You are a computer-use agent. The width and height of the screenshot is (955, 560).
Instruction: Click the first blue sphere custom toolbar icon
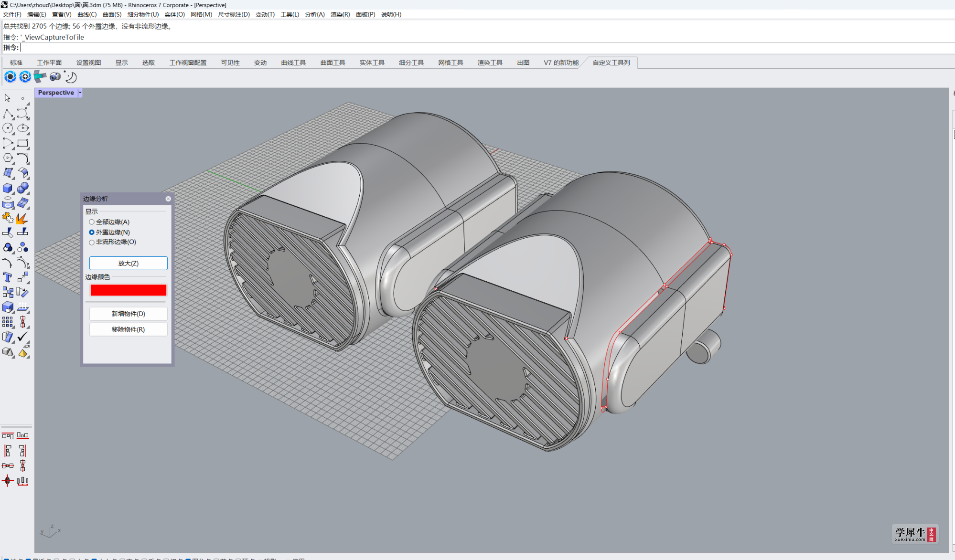pos(10,77)
